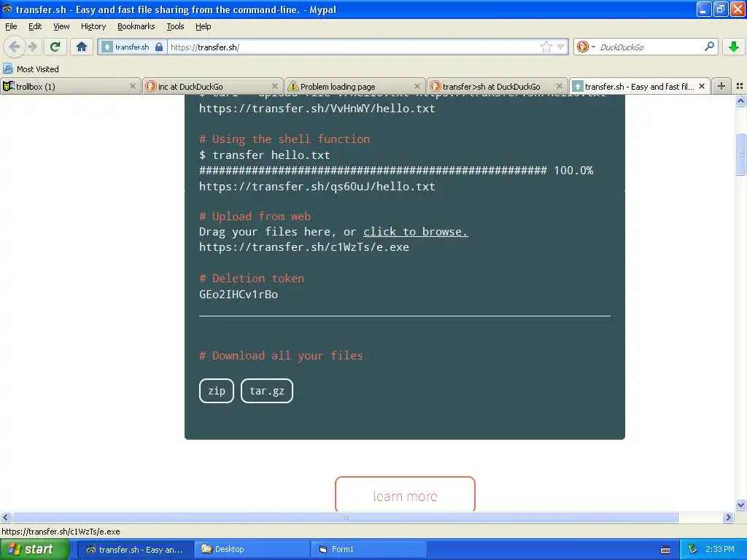The height and width of the screenshot is (560, 747).
Task: Close the trollbox (1) tab
Action: (x=133, y=86)
